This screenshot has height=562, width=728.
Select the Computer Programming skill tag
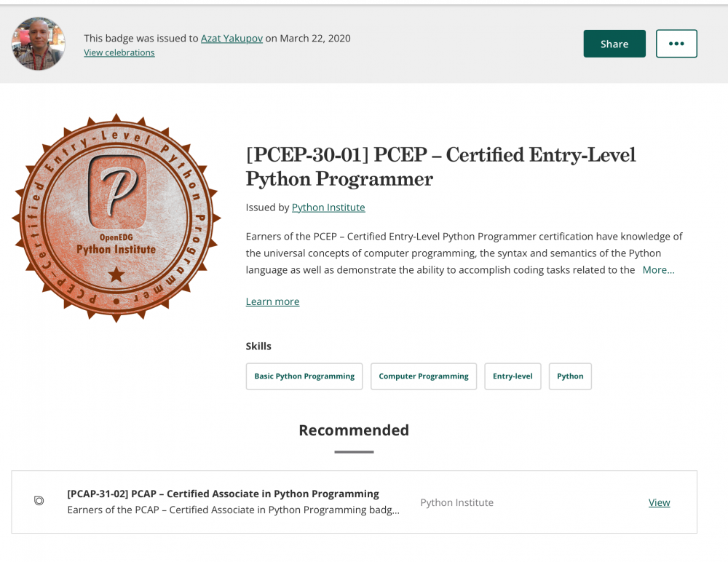click(424, 376)
